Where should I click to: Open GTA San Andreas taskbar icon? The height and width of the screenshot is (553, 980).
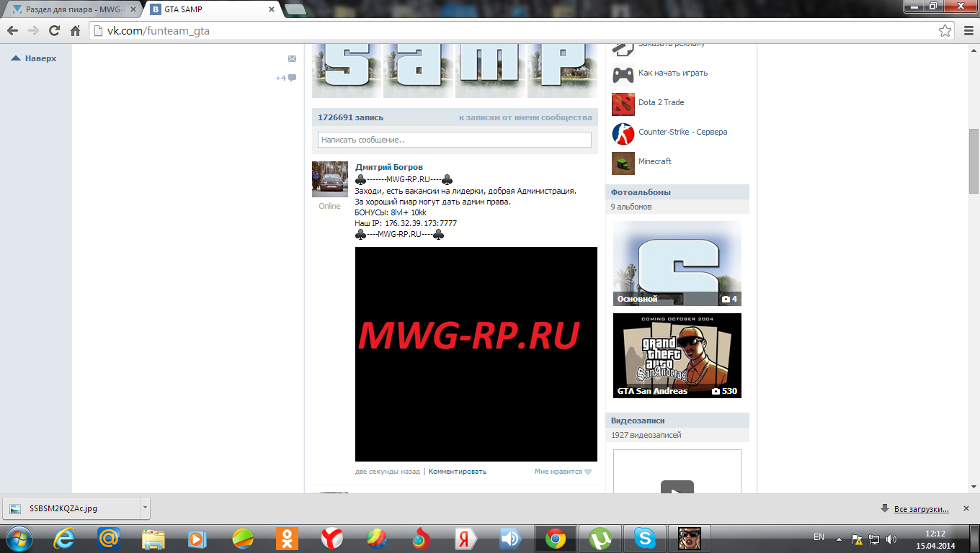689,539
